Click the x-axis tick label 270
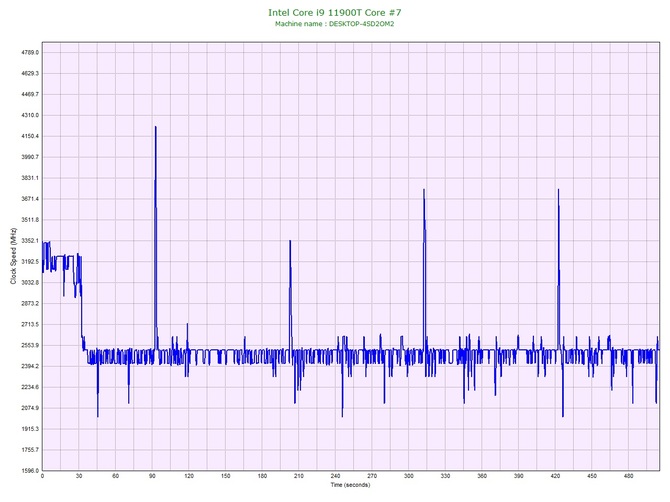Screen dimensions: 670x502 [372, 476]
